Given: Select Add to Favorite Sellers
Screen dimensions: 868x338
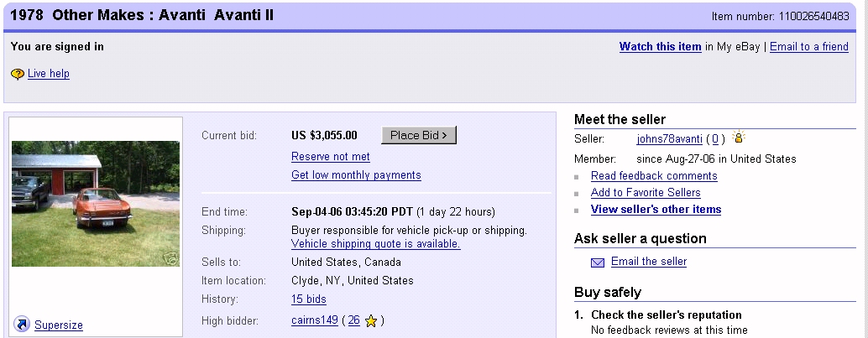Looking at the screenshot, I should (x=646, y=193).
